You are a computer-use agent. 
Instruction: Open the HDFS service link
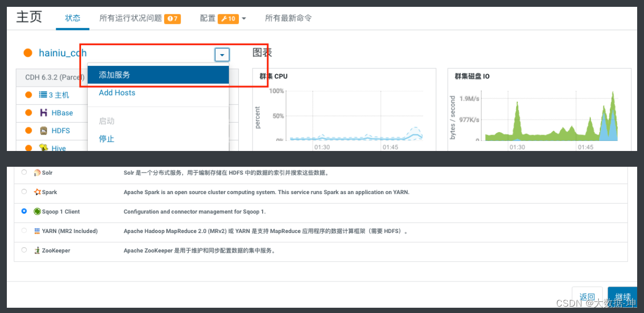tap(61, 130)
